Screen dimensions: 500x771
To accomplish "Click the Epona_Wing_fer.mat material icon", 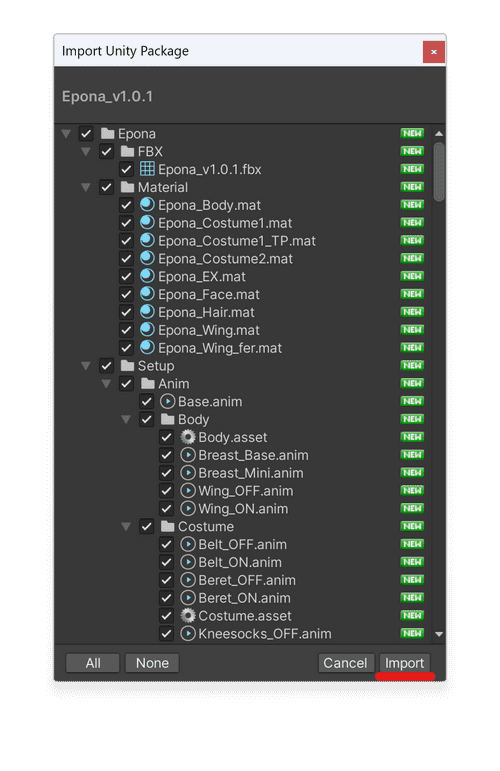I will (147, 348).
